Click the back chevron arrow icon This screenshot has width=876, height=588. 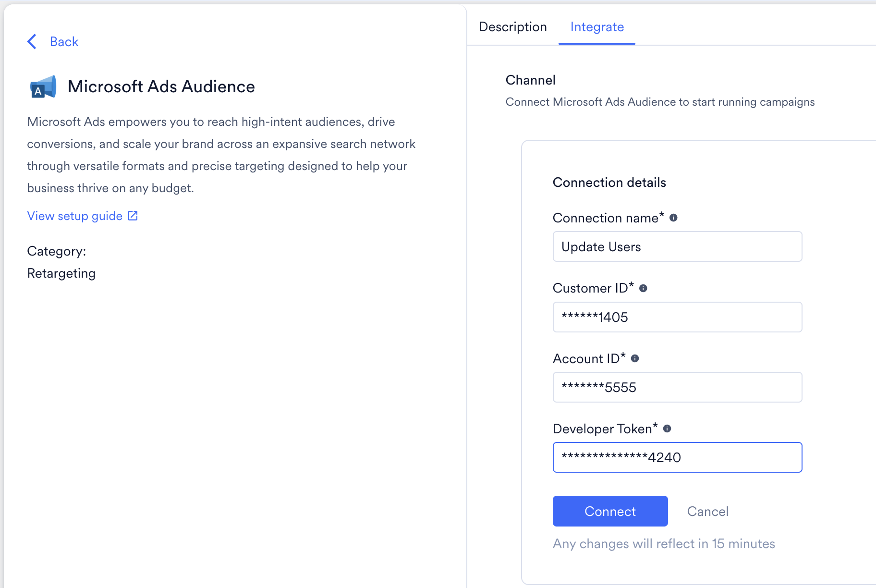(x=32, y=42)
